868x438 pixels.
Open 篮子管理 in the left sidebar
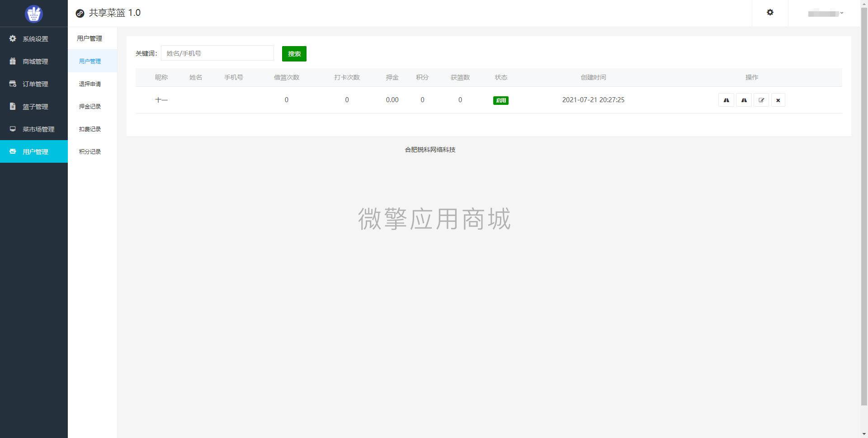[34, 106]
